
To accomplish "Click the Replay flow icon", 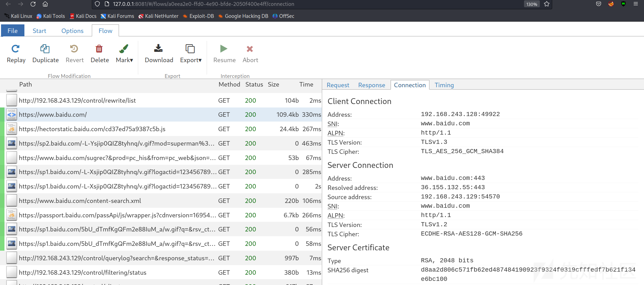I will (x=16, y=49).
